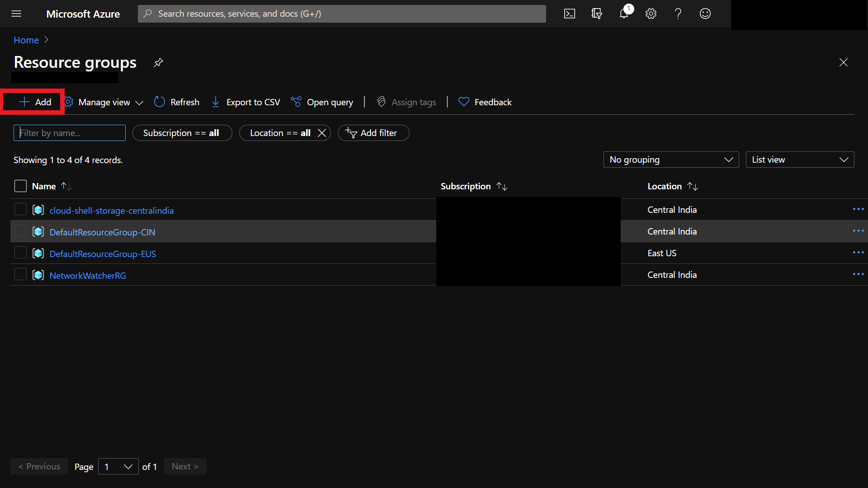This screenshot has height=488, width=868.
Task: Click the Add filter button
Action: (373, 133)
